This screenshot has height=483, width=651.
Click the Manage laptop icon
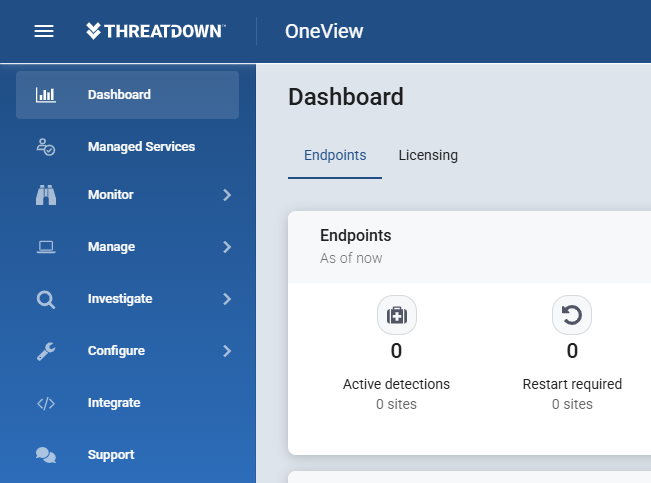click(46, 247)
